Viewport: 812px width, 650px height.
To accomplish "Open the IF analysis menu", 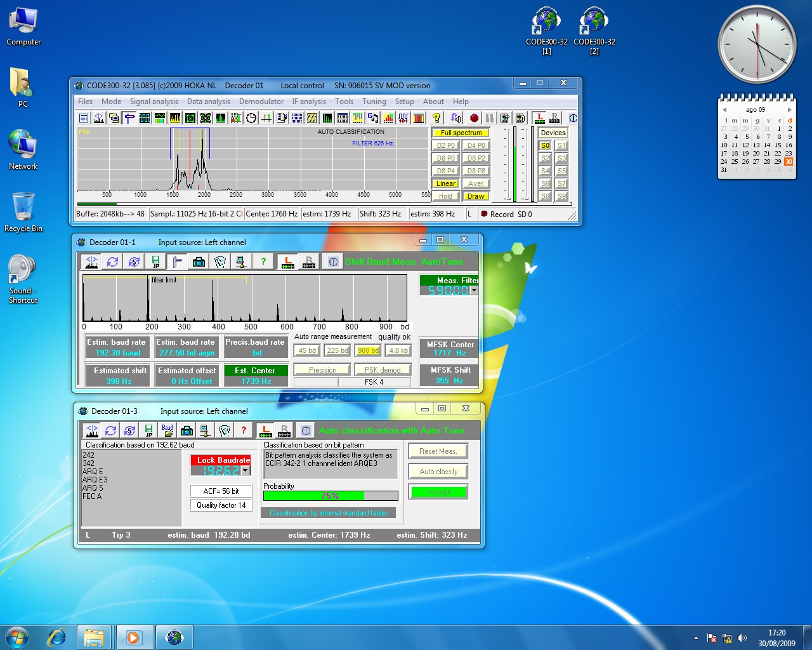I will [309, 102].
